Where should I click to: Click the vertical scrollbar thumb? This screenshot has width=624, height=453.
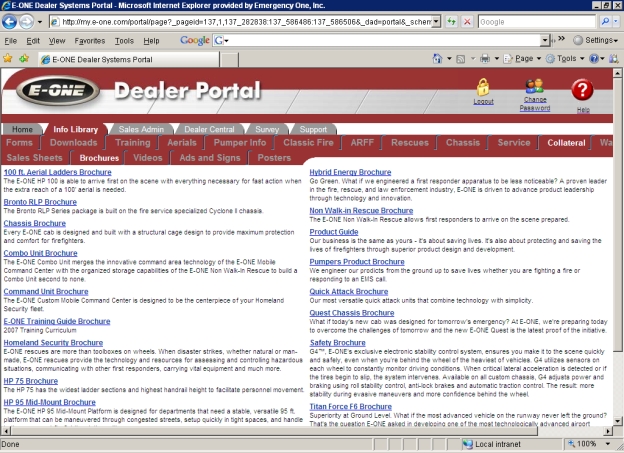coord(617,214)
